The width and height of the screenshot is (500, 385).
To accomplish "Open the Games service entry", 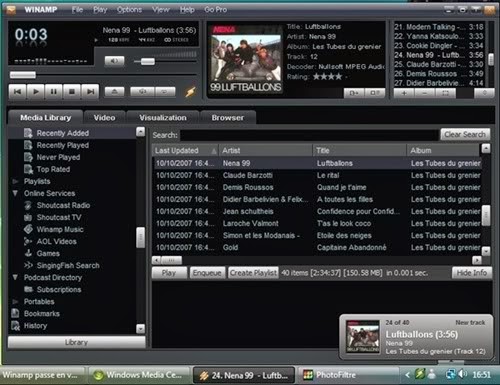I will [x=48, y=253].
